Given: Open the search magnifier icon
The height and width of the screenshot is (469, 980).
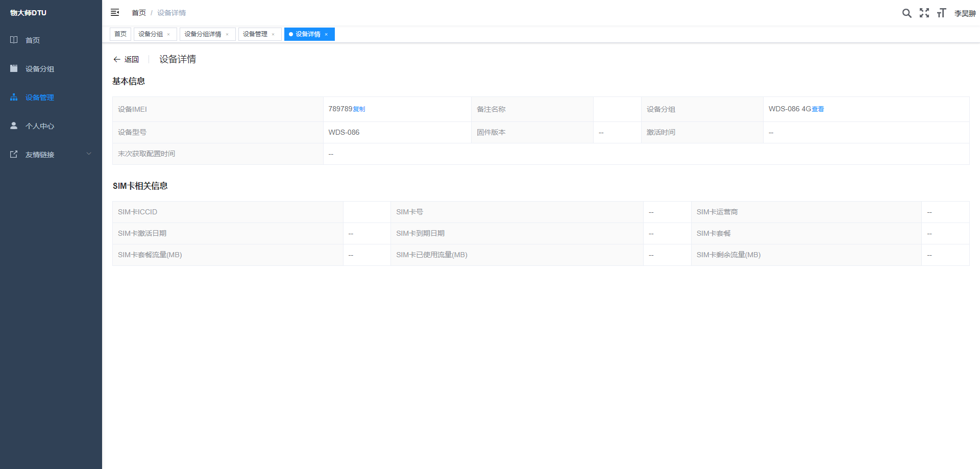Looking at the screenshot, I should pos(906,13).
